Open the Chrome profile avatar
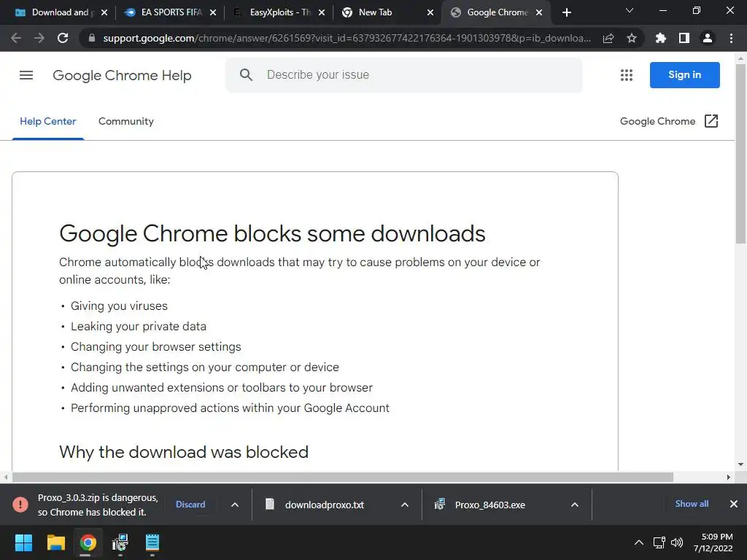Viewport: 747px width, 560px height. click(x=708, y=38)
